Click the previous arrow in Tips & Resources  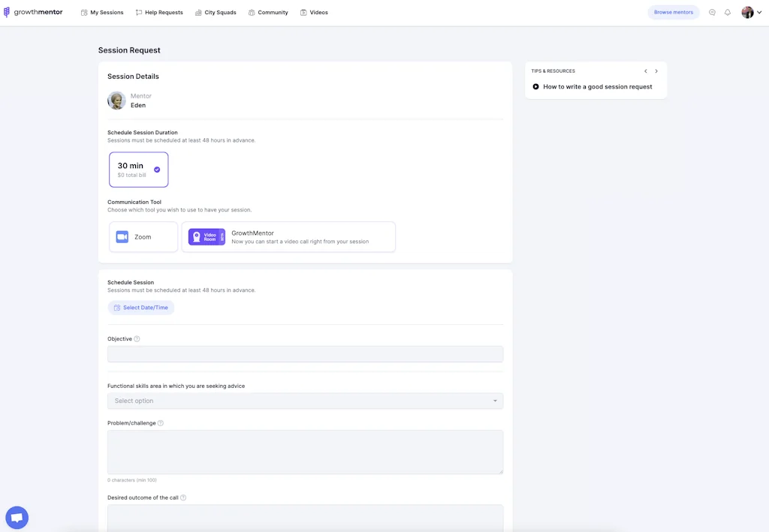[645, 71]
